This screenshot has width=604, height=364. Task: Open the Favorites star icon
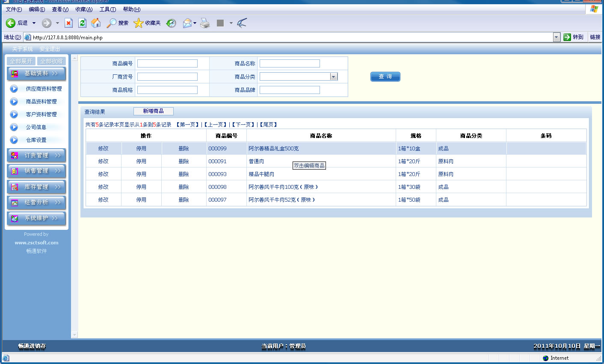pos(138,23)
